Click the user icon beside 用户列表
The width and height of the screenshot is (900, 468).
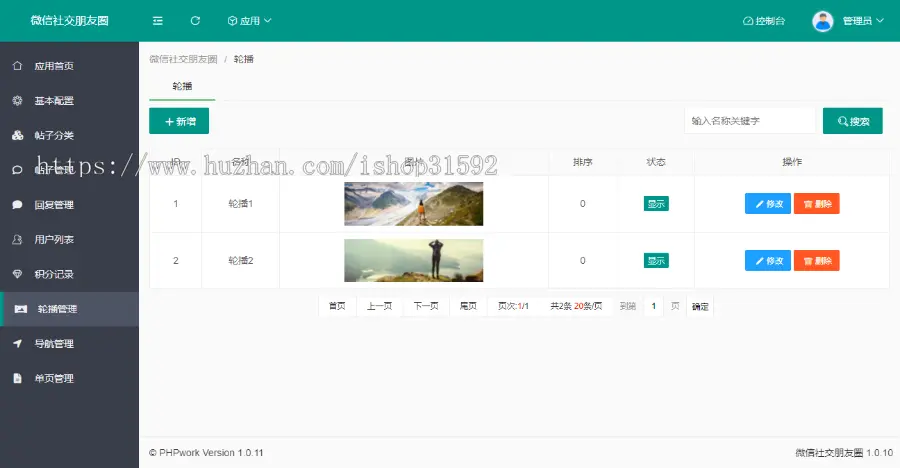point(17,239)
